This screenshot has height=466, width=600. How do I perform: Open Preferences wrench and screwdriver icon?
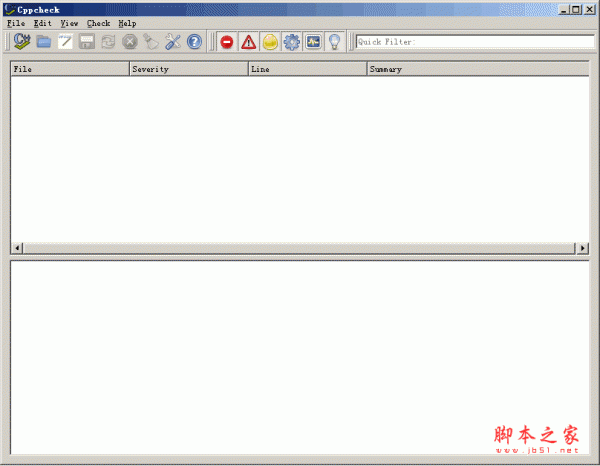tap(173, 41)
